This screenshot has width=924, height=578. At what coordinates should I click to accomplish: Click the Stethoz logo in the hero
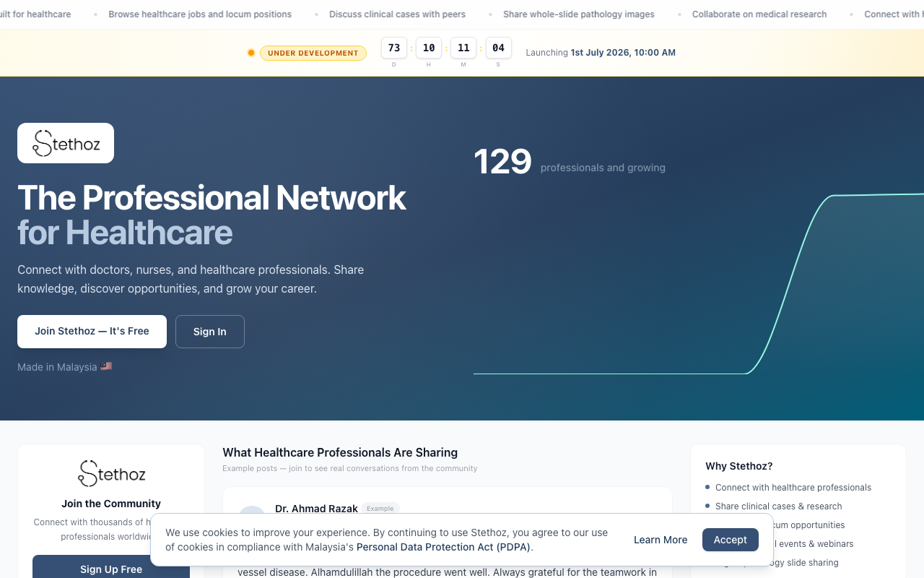[66, 143]
